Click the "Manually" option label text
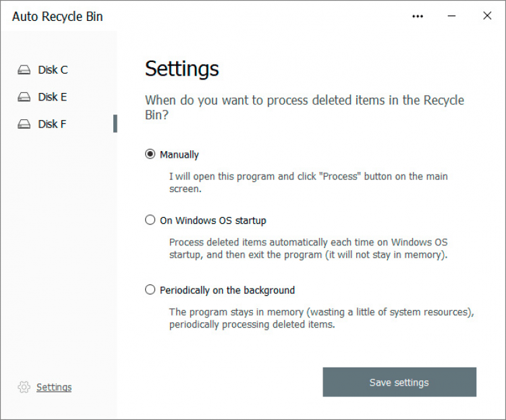This screenshot has height=420, width=506. (x=179, y=155)
